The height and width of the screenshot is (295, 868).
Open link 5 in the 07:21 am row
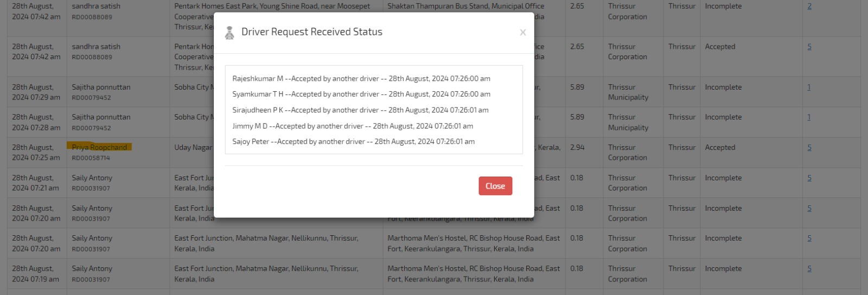point(809,178)
